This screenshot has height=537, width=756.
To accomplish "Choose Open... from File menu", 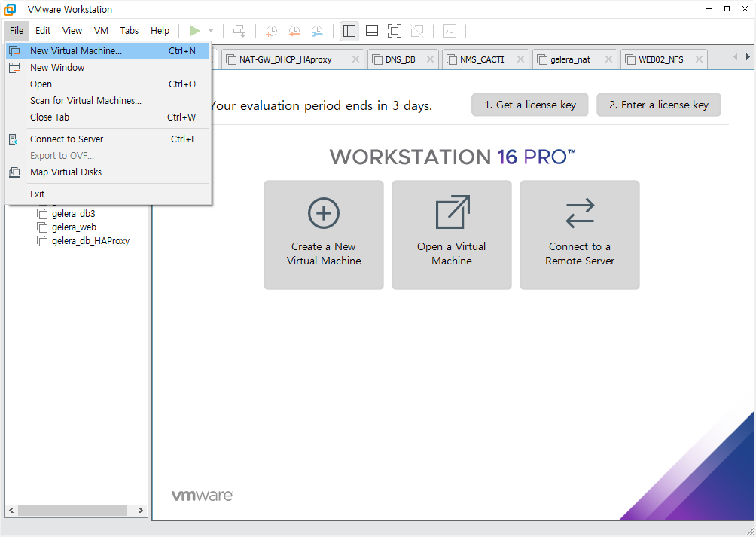I will pyautogui.click(x=108, y=84).
